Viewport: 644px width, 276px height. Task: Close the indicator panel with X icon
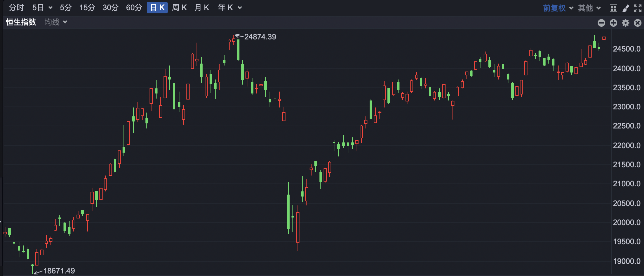point(638,23)
